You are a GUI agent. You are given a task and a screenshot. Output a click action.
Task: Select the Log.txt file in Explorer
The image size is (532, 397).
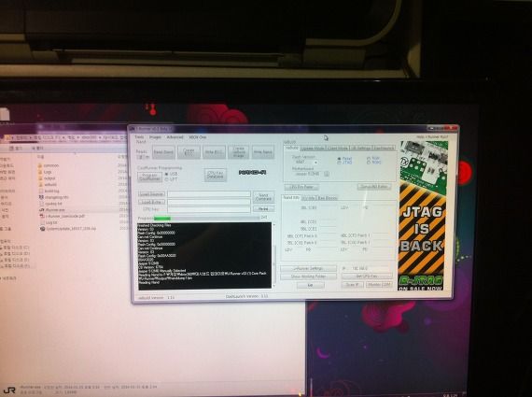point(49,222)
